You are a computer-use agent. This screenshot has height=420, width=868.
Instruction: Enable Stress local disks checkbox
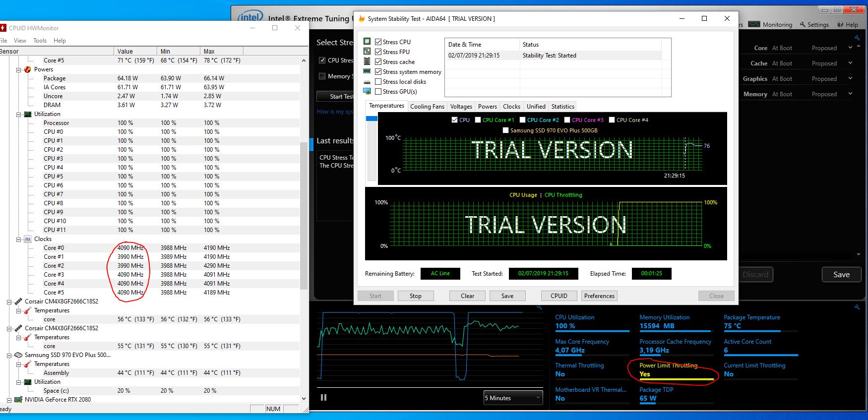(x=378, y=82)
